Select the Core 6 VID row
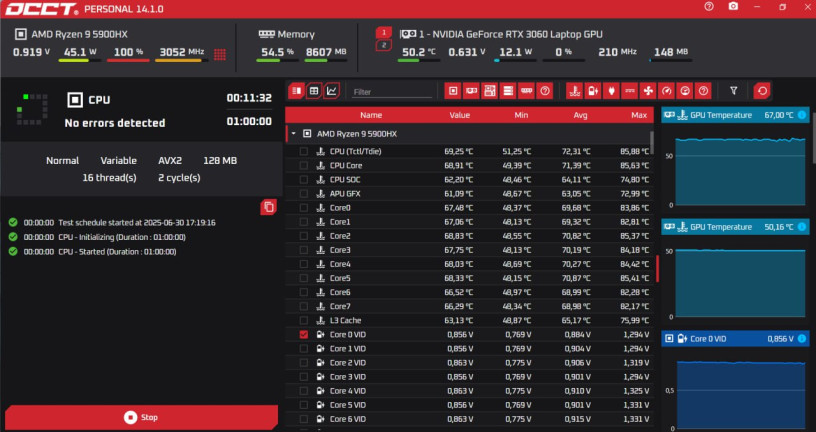The width and height of the screenshot is (816, 432). point(469,418)
